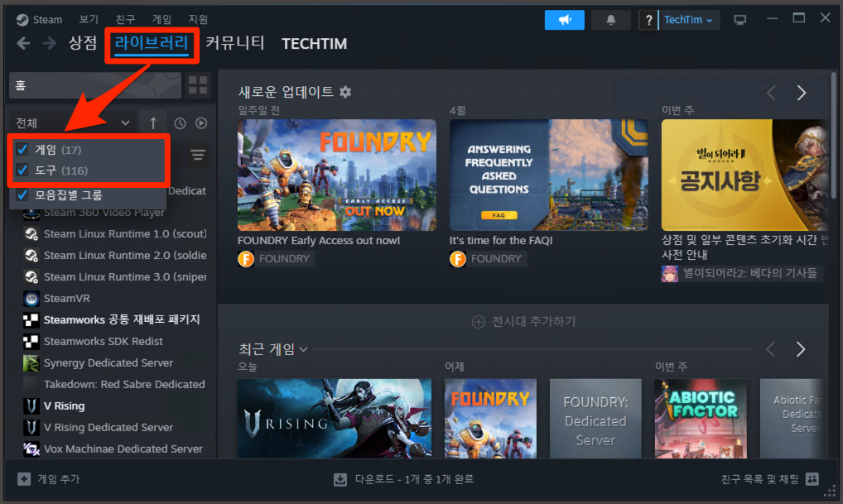Image resolution: width=843 pixels, height=504 pixels.
Task: Open FOUNDRY: Dedicated Server tile
Action: (595, 419)
